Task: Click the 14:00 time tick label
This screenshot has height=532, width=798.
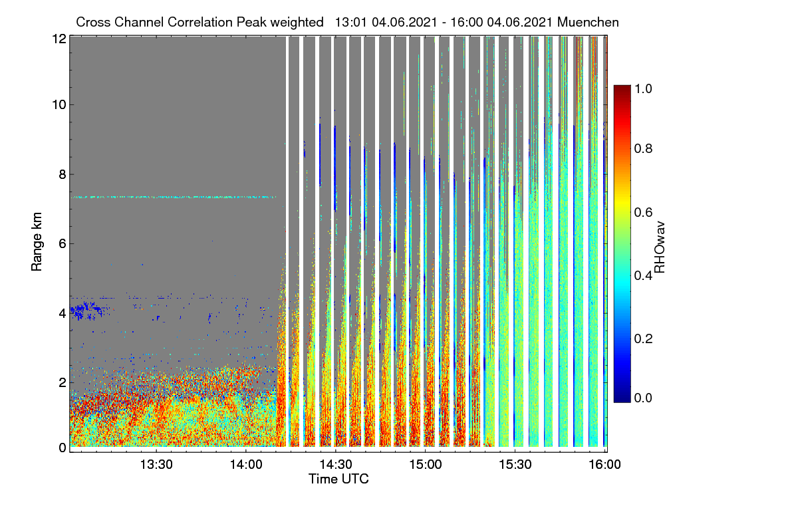Action: 246,465
